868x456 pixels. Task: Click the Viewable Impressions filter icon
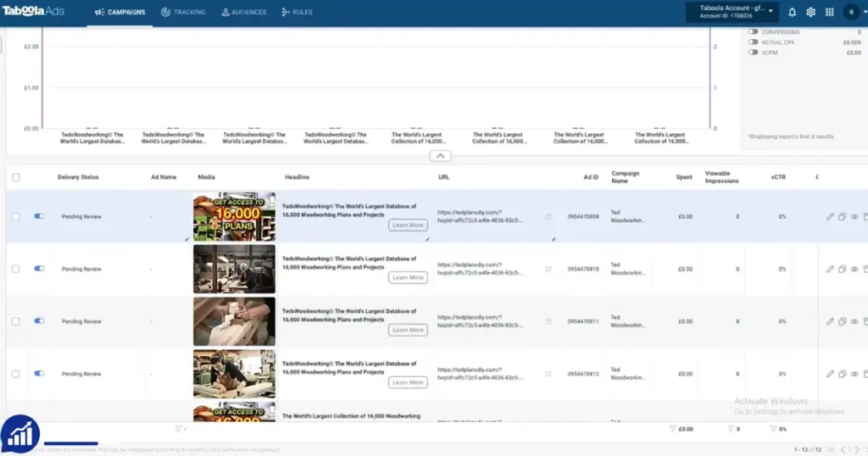(x=730, y=429)
